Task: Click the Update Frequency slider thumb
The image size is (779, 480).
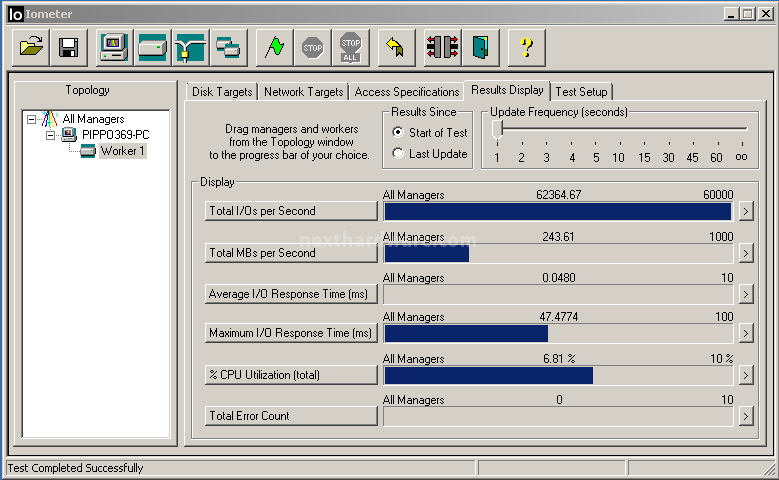Action: click(x=497, y=131)
